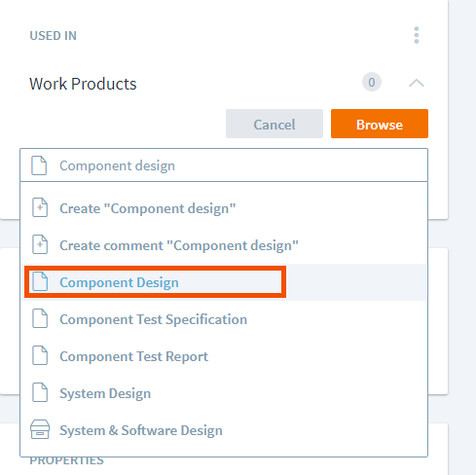The width and height of the screenshot is (476, 475).
Task: Select Create comment "Component design" option
Action: click(225, 245)
